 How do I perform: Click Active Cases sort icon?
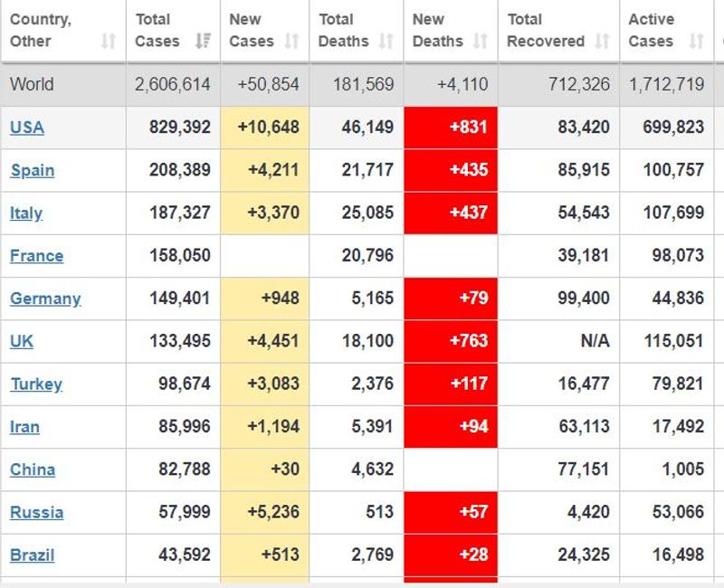pyautogui.click(x=696, y=42)
